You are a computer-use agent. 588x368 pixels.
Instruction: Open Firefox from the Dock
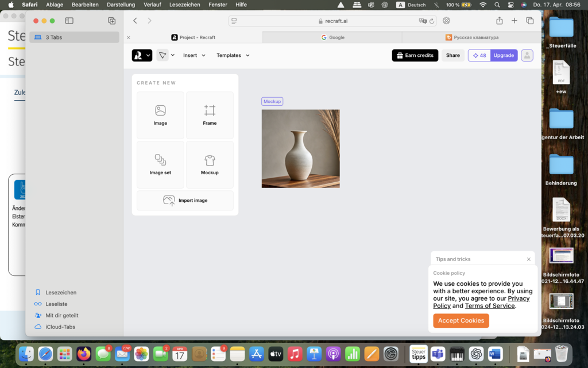[x=84, y=354]
